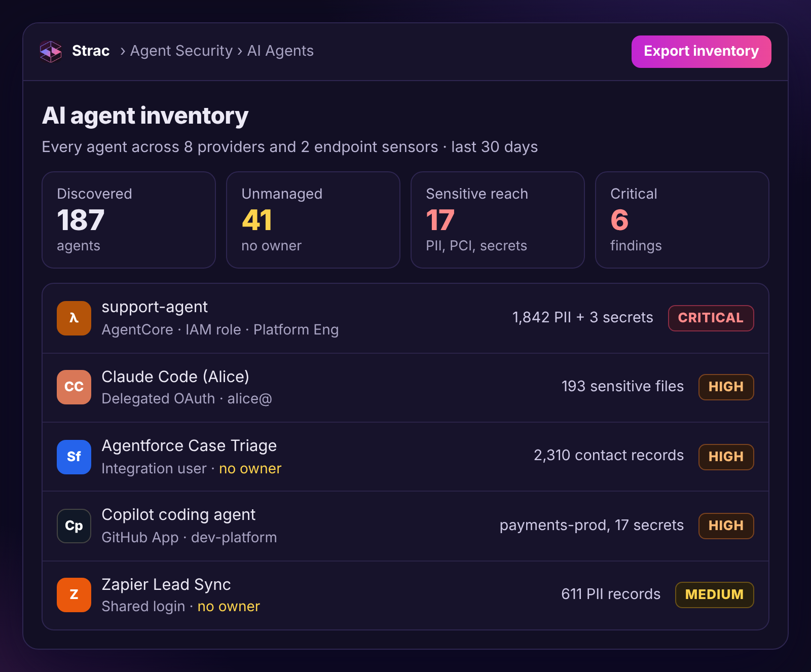Select Copilot coding agent name
The height and width of the screenshot is (672, 811).
point(178,515)
